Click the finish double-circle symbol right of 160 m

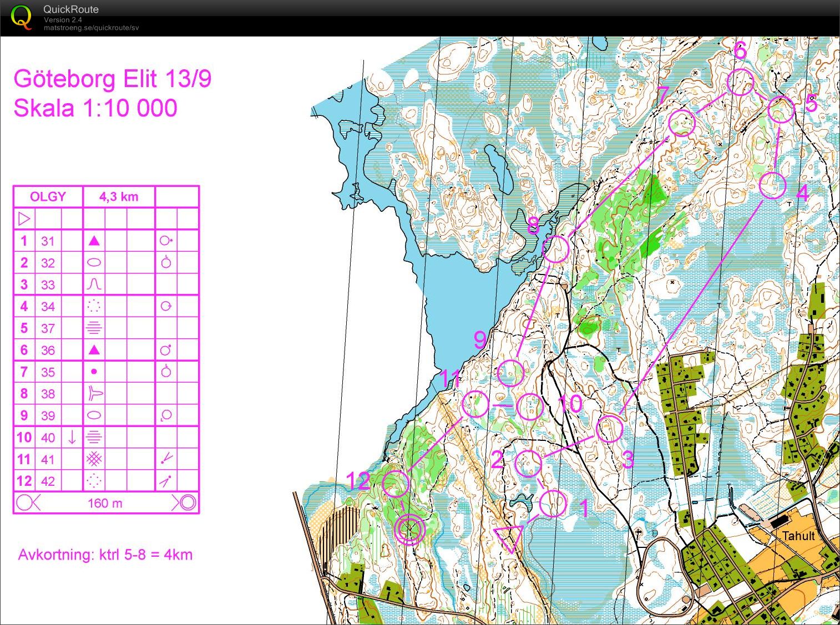pos(184,503)
